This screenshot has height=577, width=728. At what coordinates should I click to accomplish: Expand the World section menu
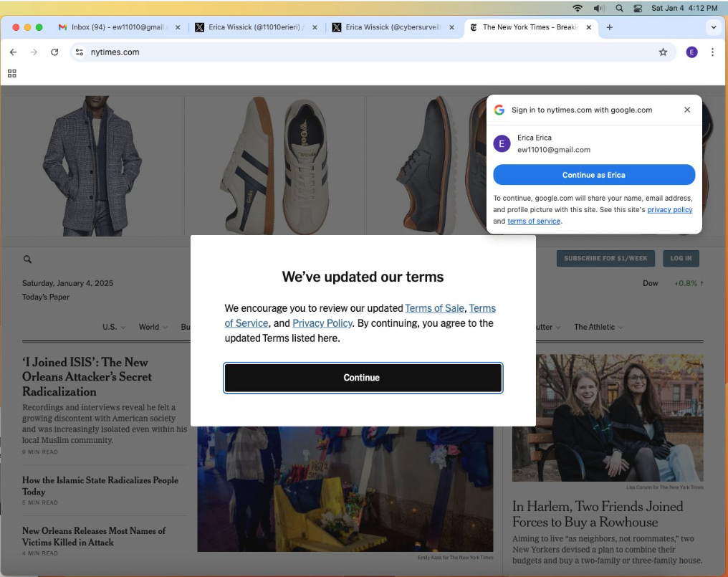point(153,327)
